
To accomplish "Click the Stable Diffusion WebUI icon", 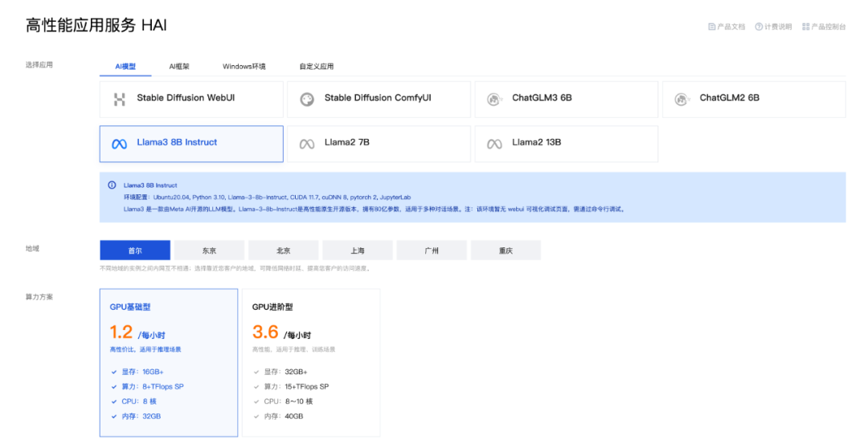I will [x=119, y=99].
